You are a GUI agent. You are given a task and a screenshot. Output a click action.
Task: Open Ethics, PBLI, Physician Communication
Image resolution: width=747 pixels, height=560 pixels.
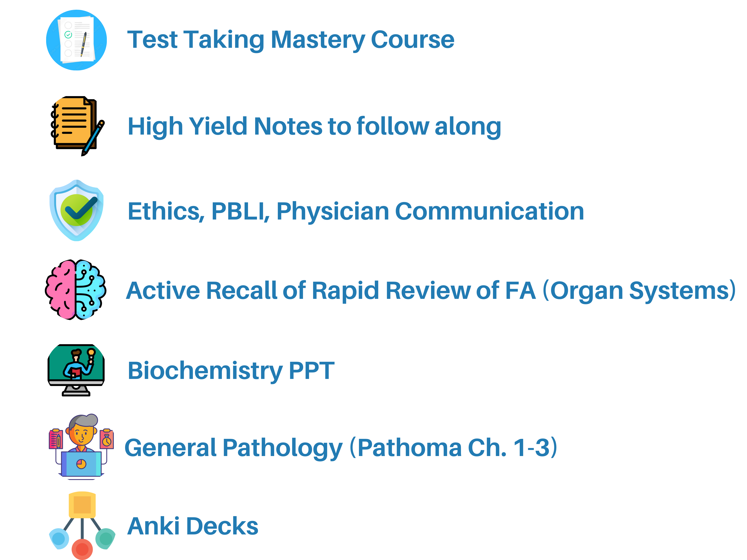tap(356, 212)
